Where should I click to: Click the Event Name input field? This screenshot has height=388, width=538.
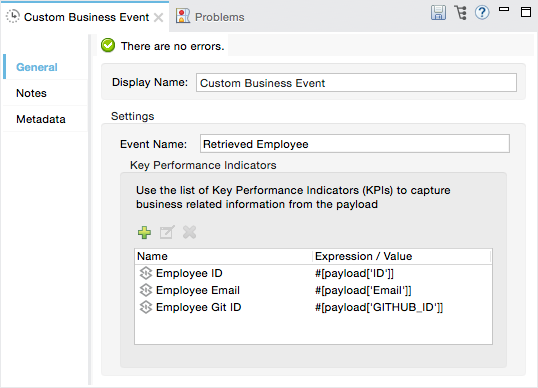pos(355,143)
